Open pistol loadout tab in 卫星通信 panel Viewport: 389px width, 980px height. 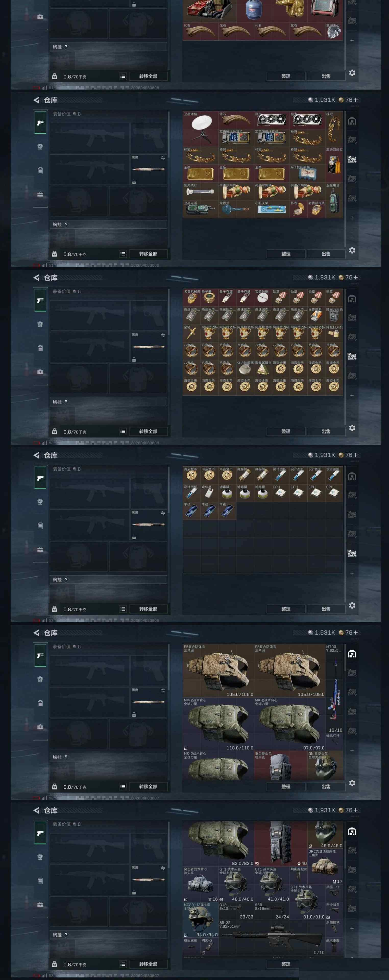40,122
